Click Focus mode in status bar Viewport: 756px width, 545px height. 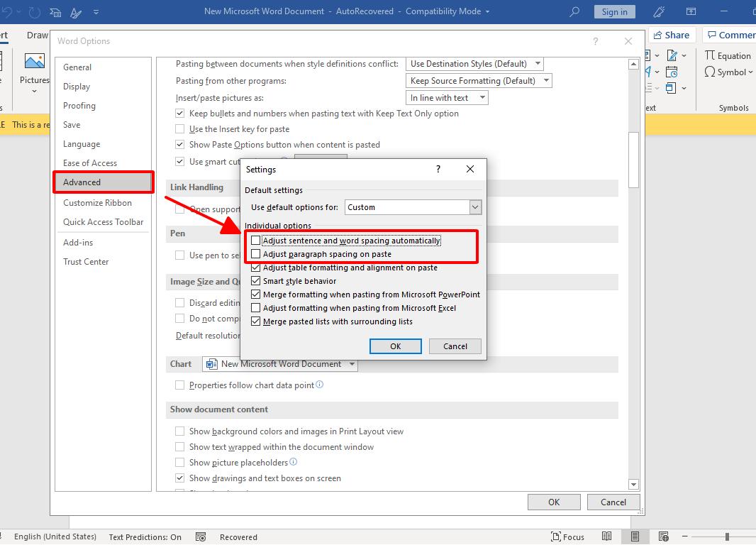tap(567, 536)
